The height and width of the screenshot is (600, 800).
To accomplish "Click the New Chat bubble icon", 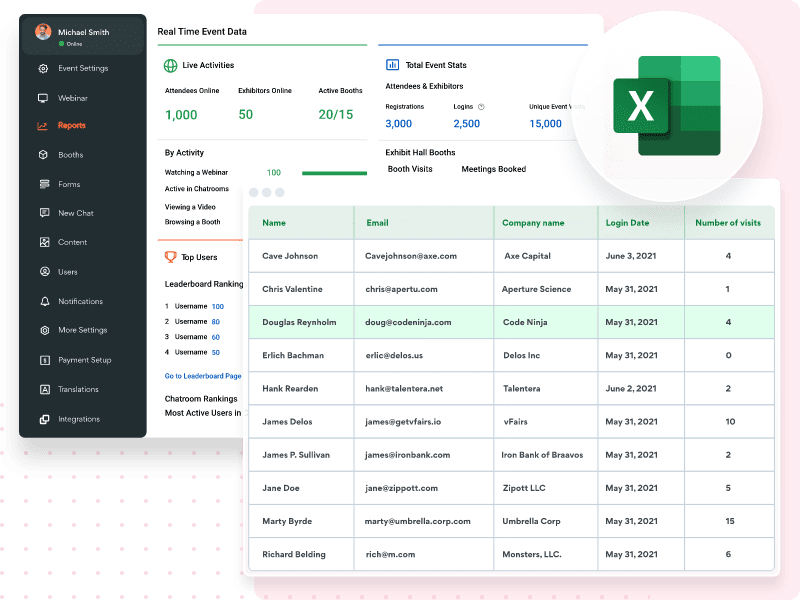I will [x=44, y=213].
